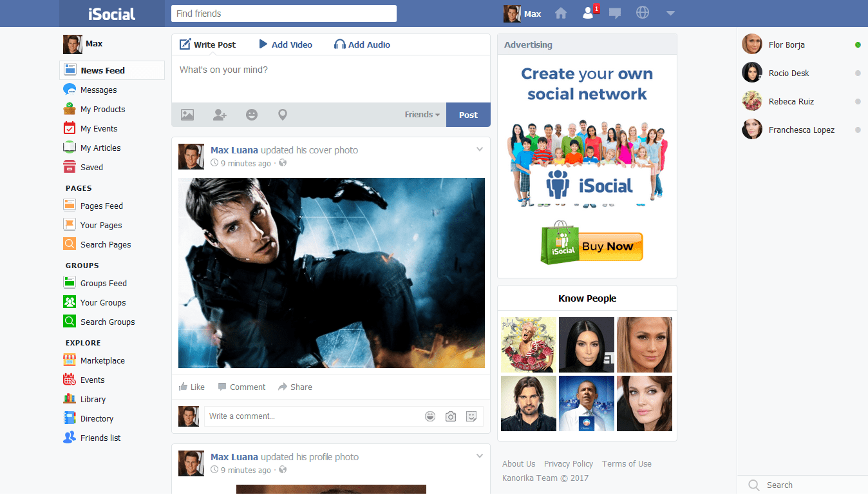Add a location to your post
Image resolution: width=868 pixels, height=495 pixels.
click(282, 114)
